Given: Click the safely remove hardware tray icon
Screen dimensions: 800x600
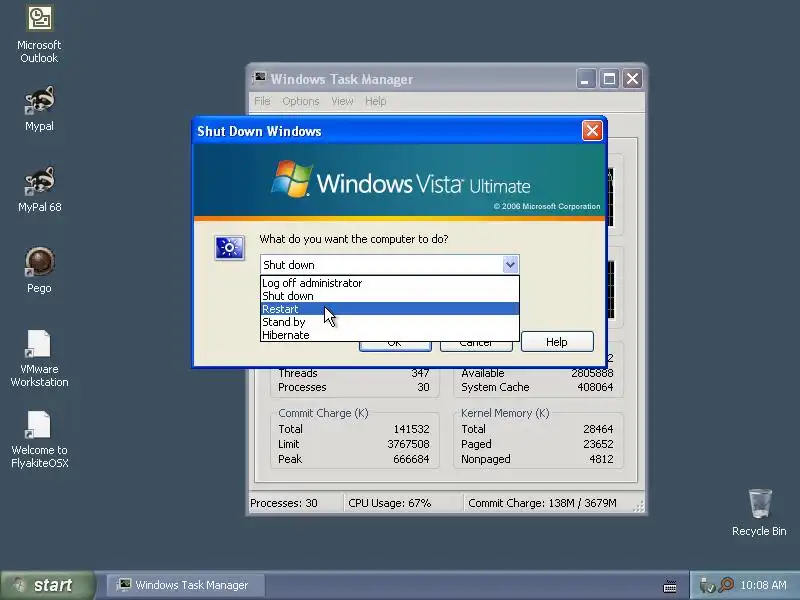Looking at the screenshot, I should 707,585.
